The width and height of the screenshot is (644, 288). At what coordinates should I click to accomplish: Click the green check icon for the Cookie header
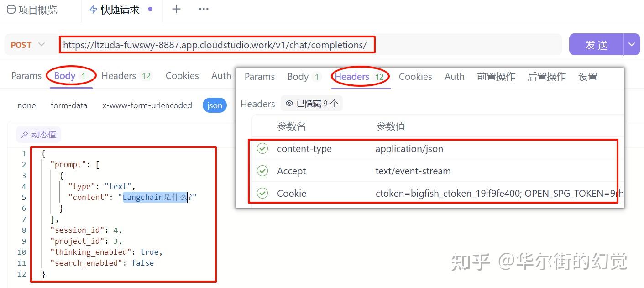(x=262, y=193)
